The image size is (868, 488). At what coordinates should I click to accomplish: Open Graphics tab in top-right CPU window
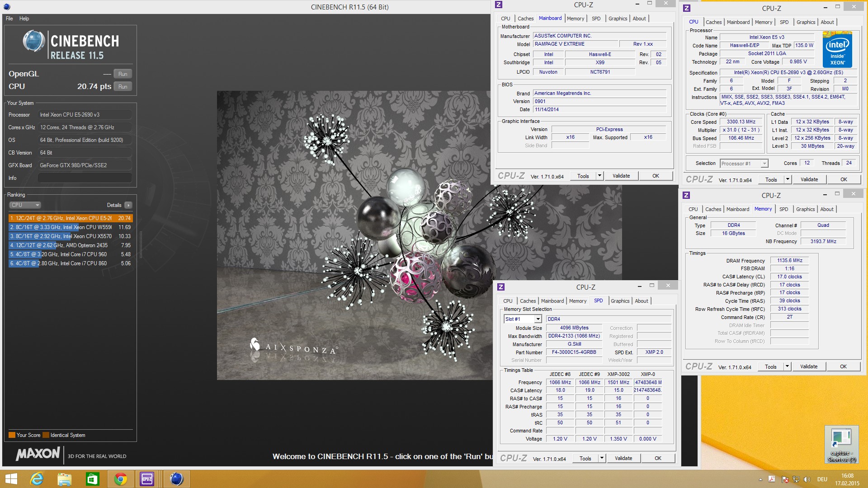click(x=806, y=22)
